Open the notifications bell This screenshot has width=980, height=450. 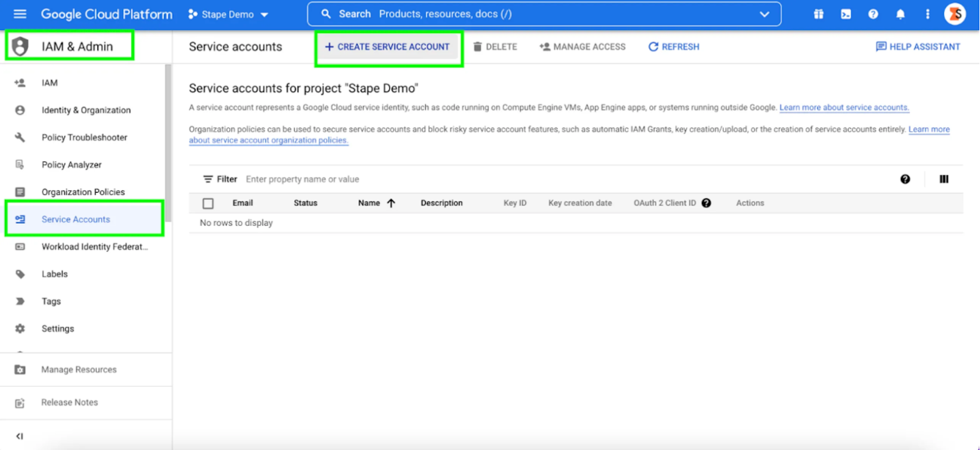[900, 14]
